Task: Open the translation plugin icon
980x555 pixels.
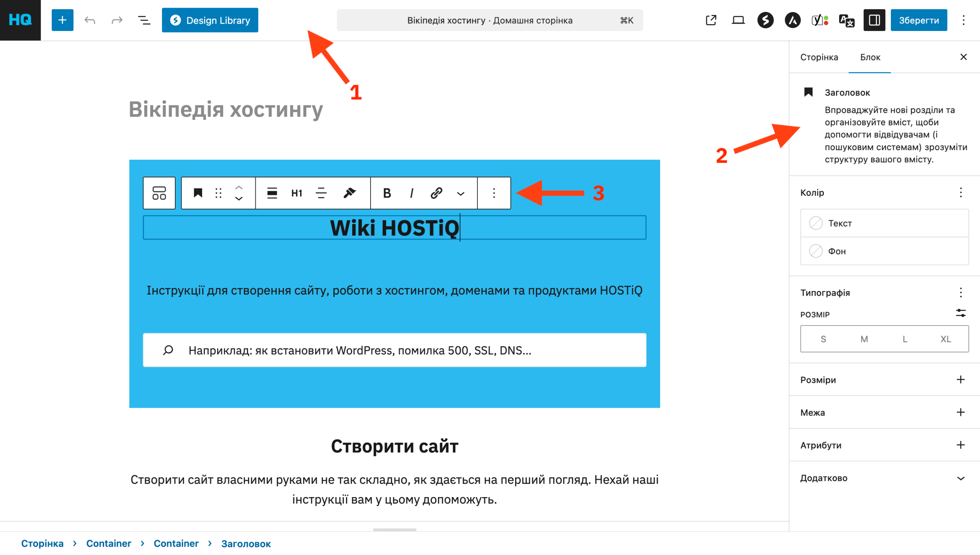Action: [847, 20]
